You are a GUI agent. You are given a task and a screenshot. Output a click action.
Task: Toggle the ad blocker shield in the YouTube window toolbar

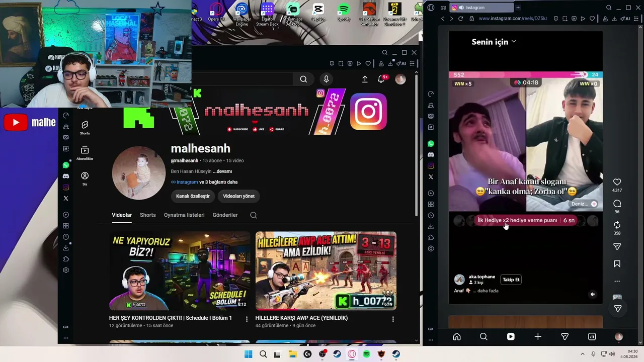[x=350, y=64]
